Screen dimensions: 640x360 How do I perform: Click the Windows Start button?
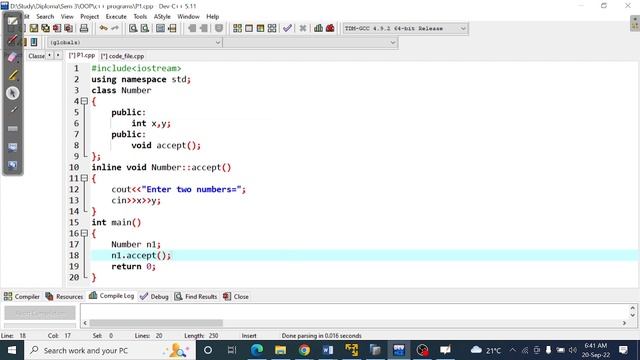coord(12,350)
